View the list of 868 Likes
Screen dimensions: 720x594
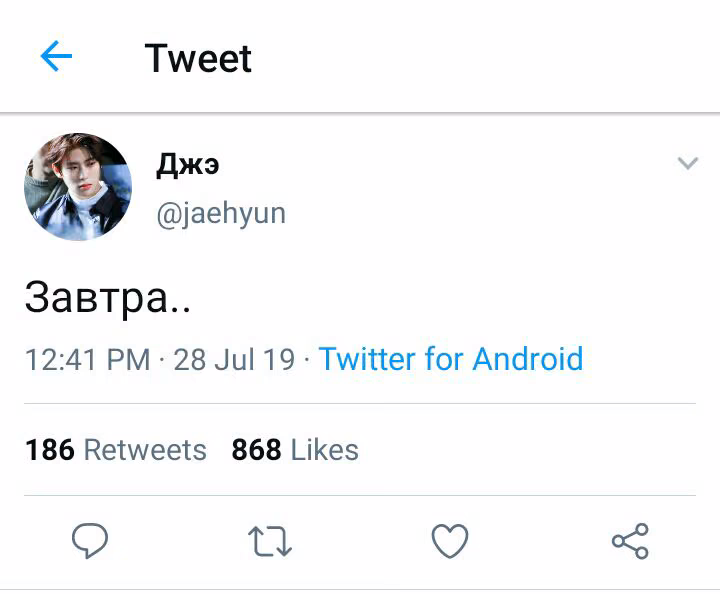click(x=295, y=449)
